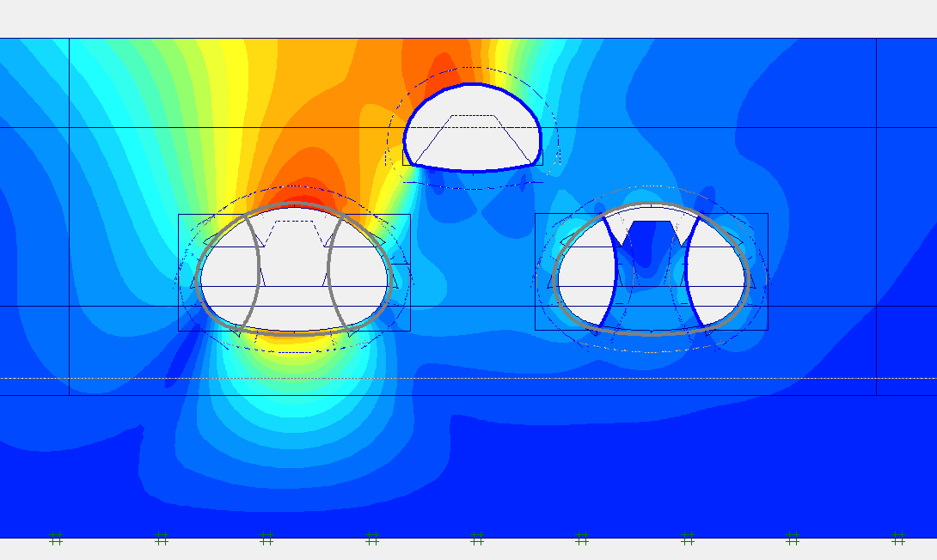Select the fourth green fixity marker from left
This screenshot has width=937, height=560.
(372, 539)
